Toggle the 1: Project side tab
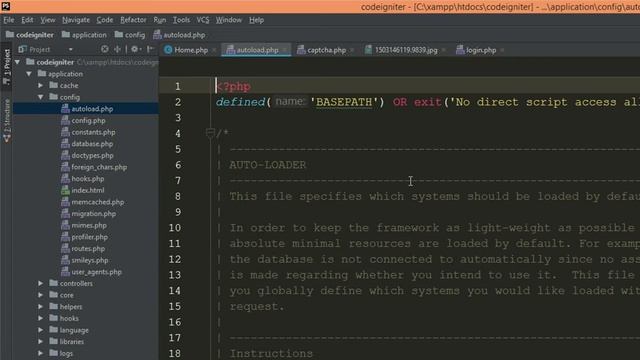This screenshot has width=640, height=360. (x=7, y=67)
